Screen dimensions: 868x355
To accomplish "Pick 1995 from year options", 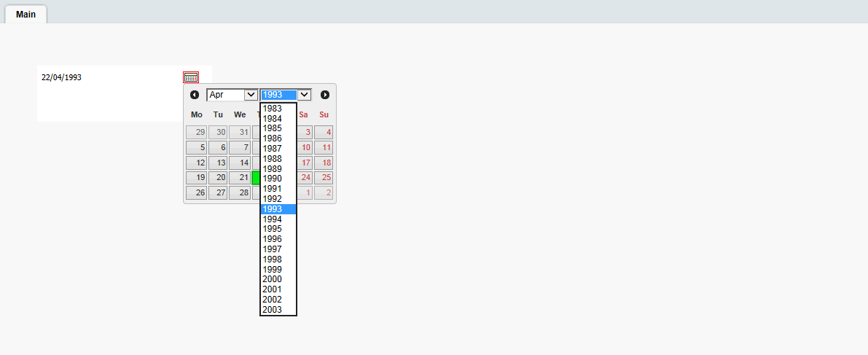I will [278, 229].
